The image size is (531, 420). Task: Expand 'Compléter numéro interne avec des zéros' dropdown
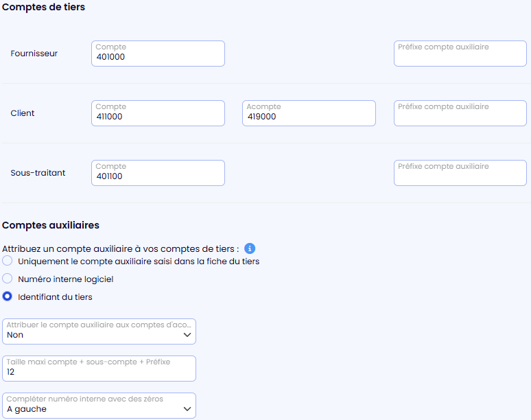tap(99, 405)
